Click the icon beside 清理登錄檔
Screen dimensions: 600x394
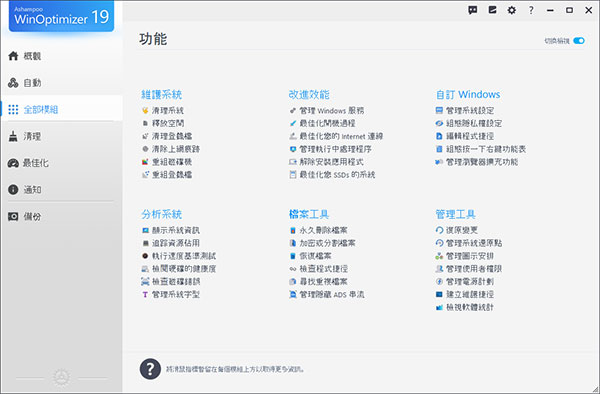145,136
